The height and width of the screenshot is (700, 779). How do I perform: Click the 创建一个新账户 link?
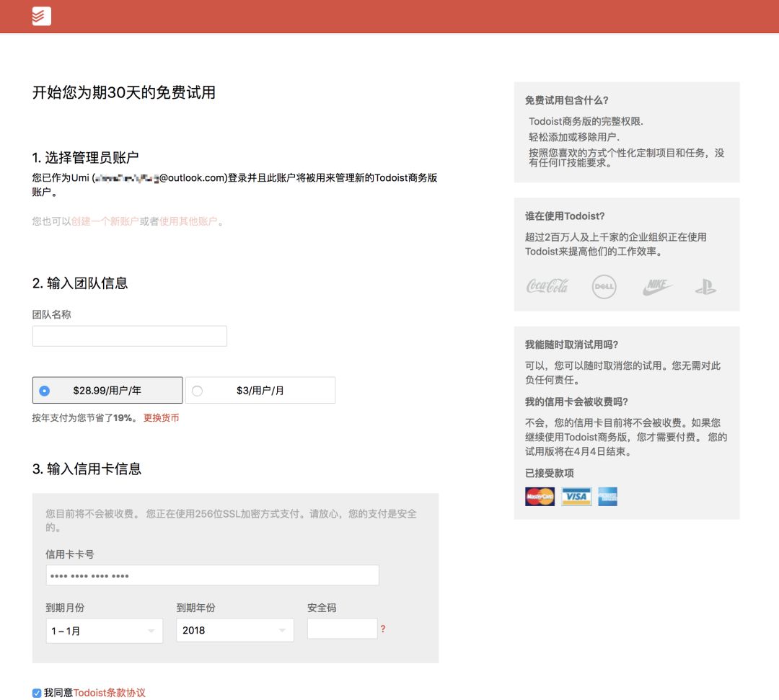tap(105, 221)
